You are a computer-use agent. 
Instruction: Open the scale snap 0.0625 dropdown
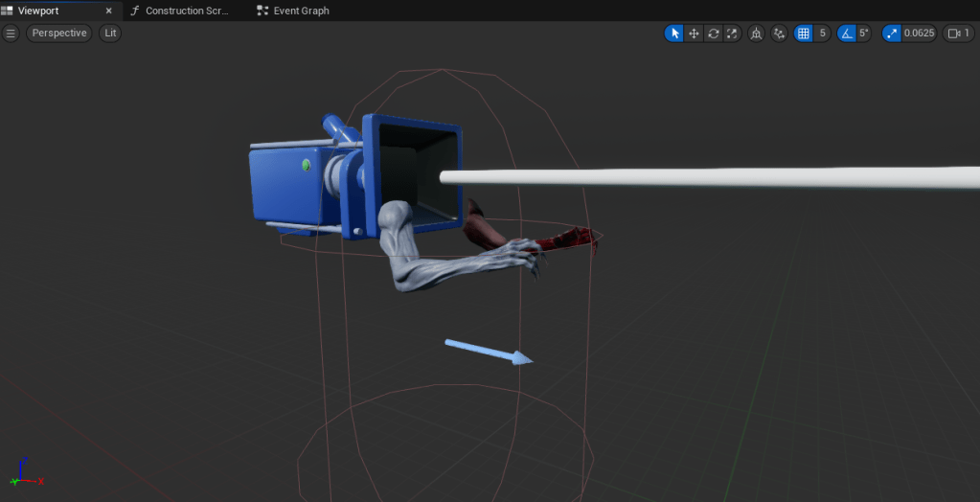tap(920, 34)
